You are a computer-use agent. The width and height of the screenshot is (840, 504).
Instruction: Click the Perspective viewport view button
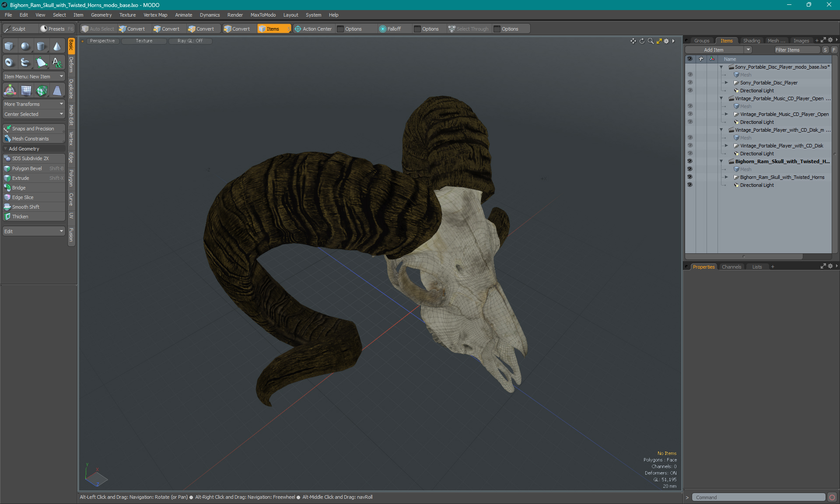(102, 41)
